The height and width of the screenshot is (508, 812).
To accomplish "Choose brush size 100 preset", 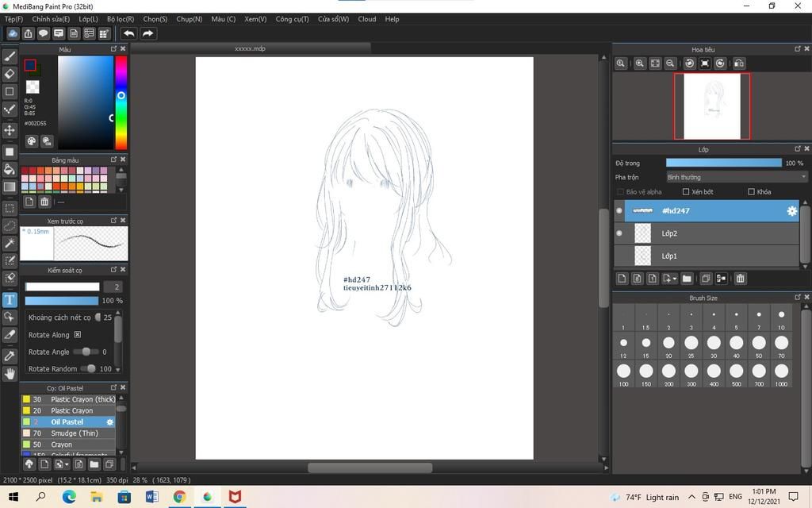I will point(623,375).
